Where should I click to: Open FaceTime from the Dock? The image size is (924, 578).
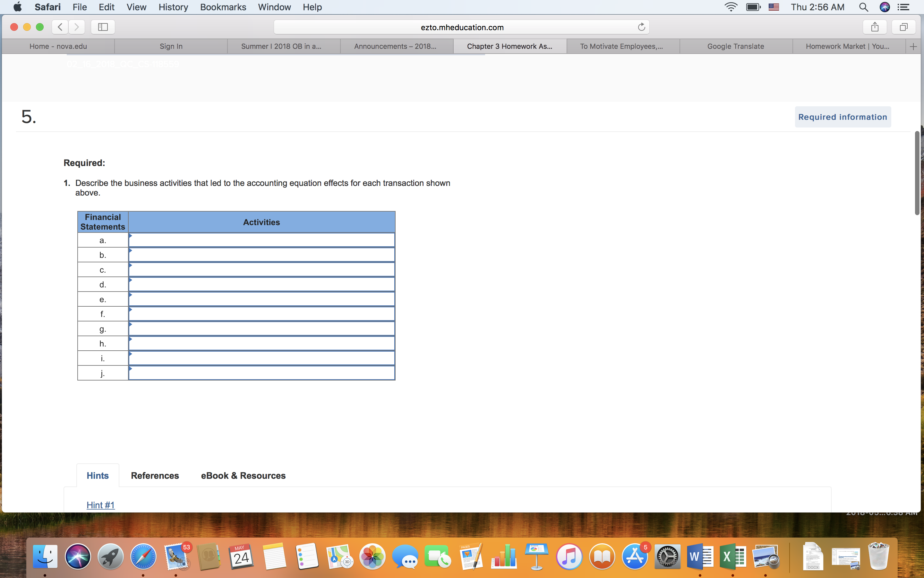(x=438, y=556)
